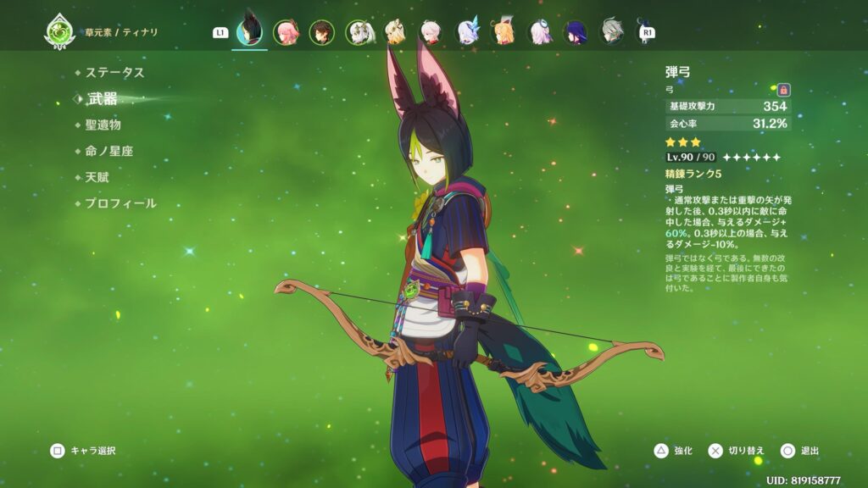Click the 切り替え switch weapon button

pos(737,451)
